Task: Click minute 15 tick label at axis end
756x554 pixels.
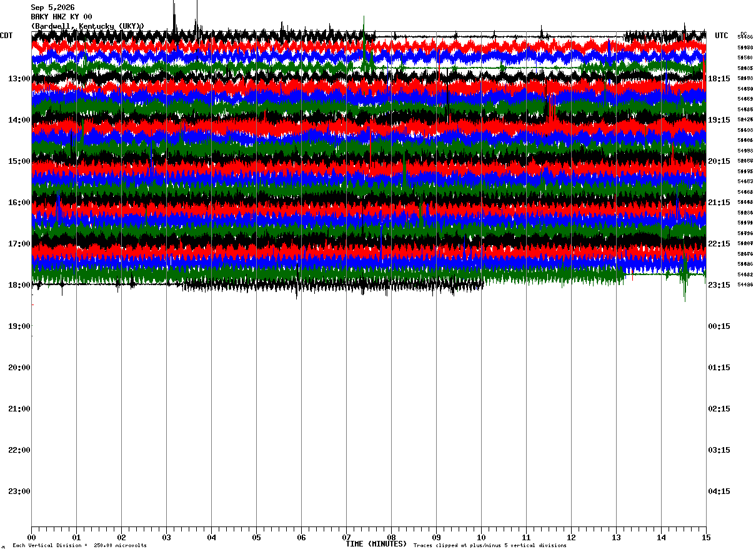Action: pos(706,537)
